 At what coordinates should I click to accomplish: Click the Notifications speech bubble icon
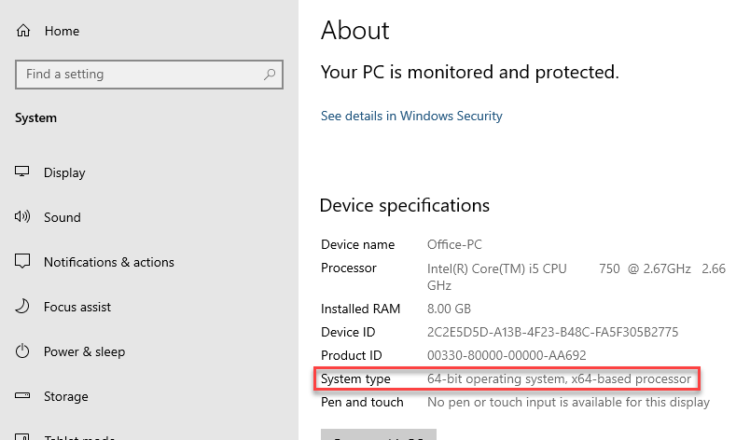pos(22,262)
